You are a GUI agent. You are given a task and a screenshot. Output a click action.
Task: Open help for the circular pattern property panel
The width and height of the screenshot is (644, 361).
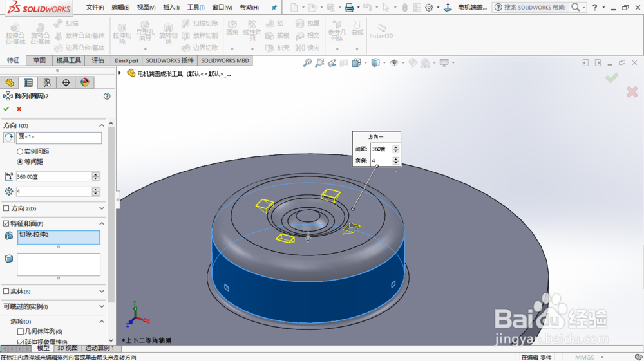[x=107, y=96]
